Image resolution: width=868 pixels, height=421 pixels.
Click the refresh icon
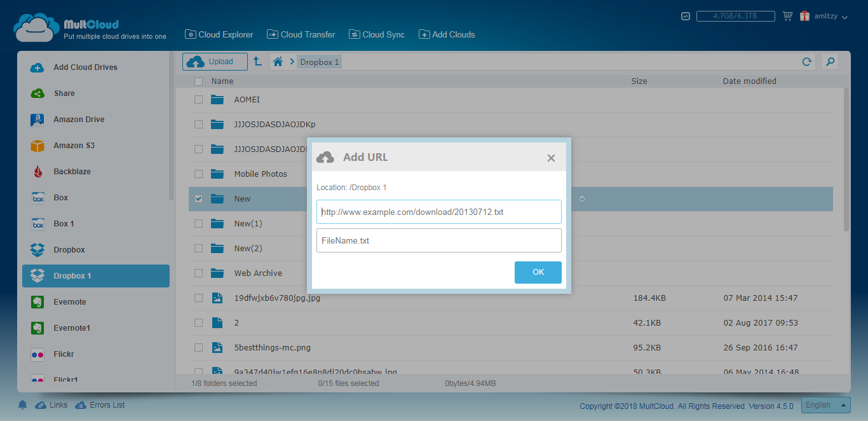pyautogui.click(x=807, y=62)
